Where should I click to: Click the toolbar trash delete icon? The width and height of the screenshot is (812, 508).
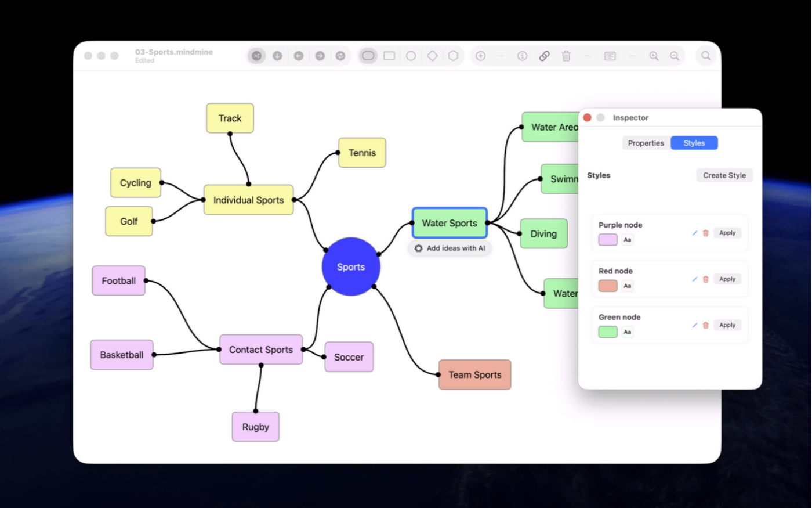566,56
